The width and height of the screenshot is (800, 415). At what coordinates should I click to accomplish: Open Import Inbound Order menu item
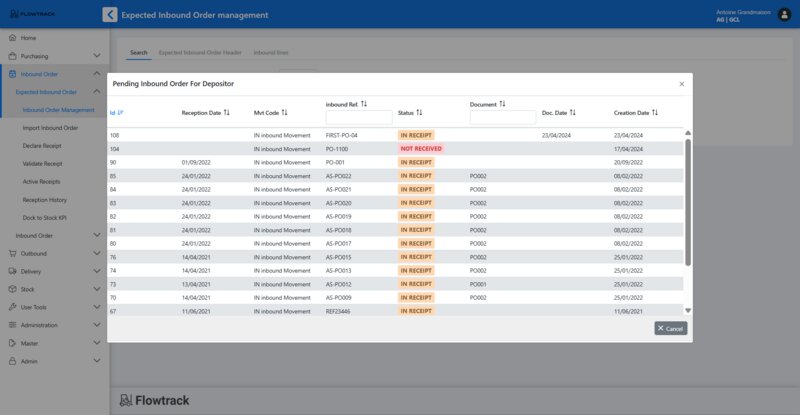coord(50,128)
